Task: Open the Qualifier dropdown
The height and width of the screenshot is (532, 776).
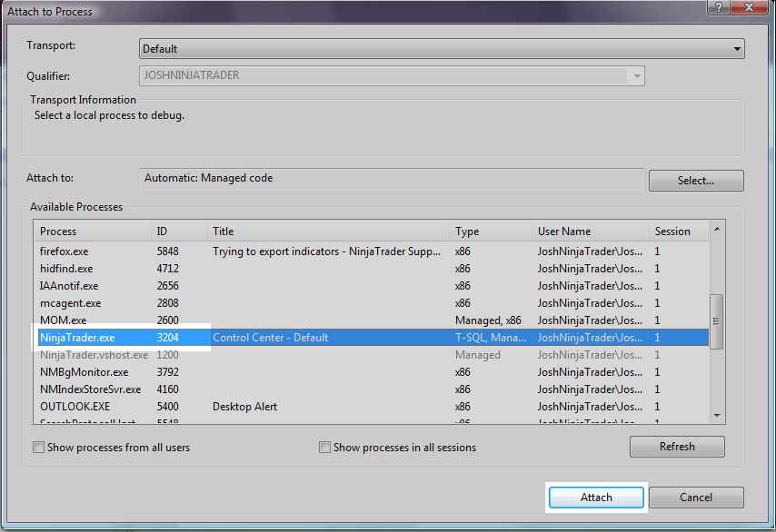Action: tap(636, 76)
